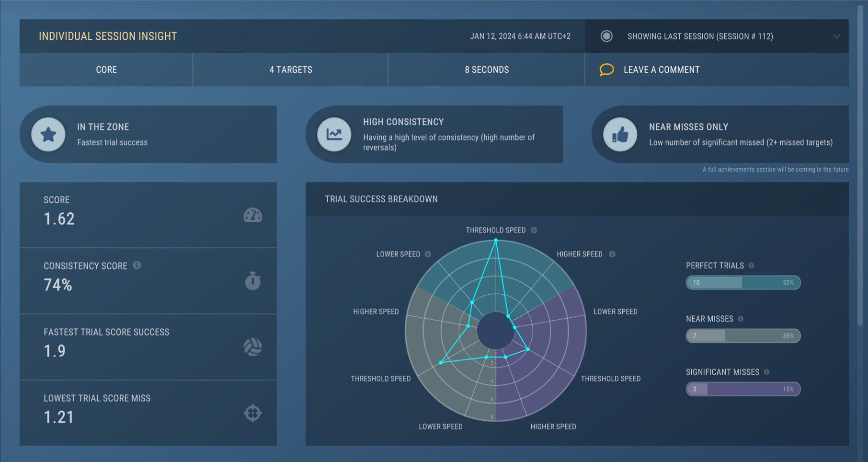Screen dimensions: 868x462
Task: Switch to the CORE tab
Action: (x=106, y=69)
